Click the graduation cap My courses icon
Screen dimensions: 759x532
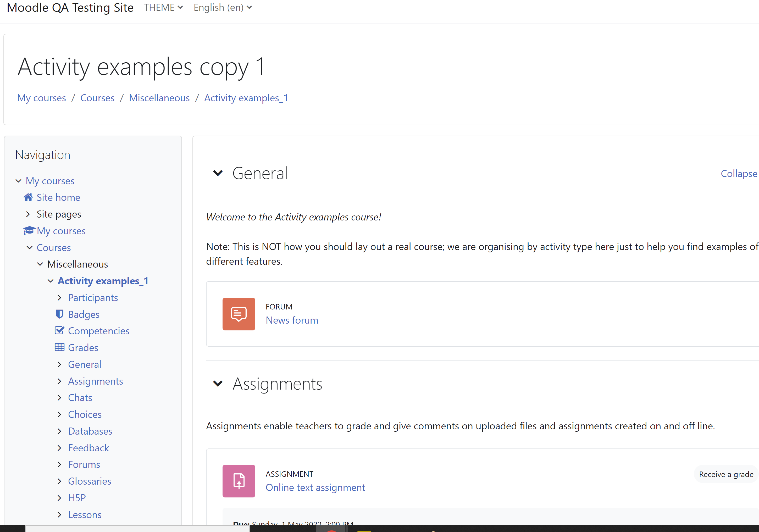(29, 230)
